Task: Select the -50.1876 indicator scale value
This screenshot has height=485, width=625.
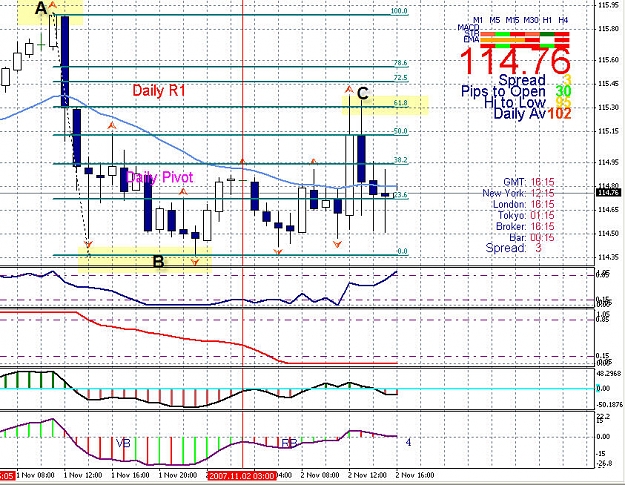Action: point(609,405)
